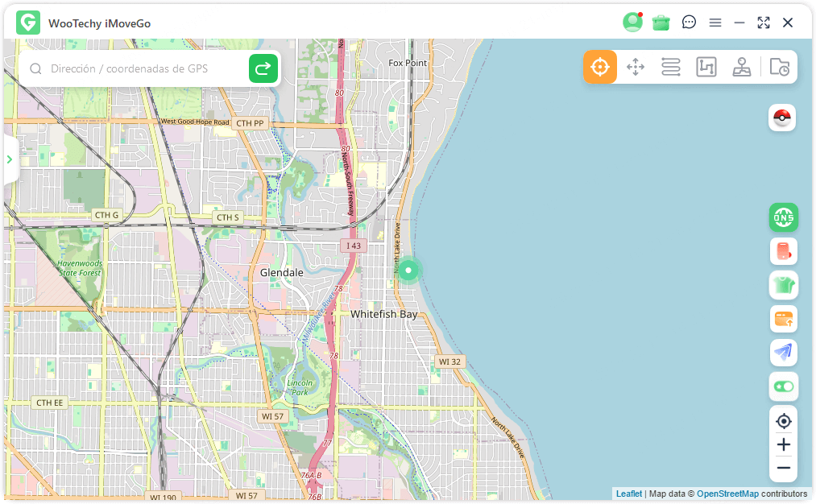Viewport: 816px width, 504px height.
Task: Expand the left side panel chevron
Action: pos(10,159)
